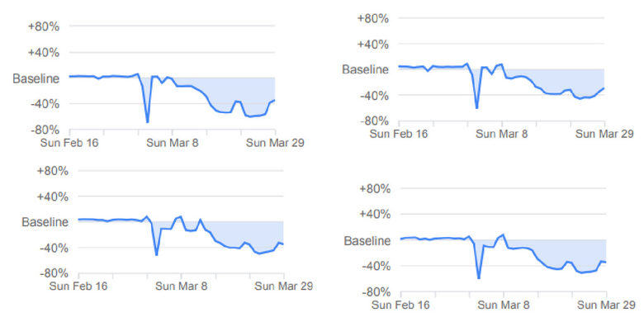This screenshot has width=644, height=322.
Task: Click the top-left chart's Baseline label
Action: pyautogui.click(x=36, y=78)
